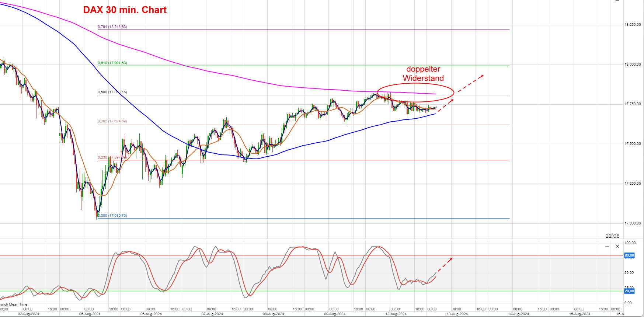Close the stochastic indicator sub-panel
Image resolution: width=644 pixels, height=317 pixels.
point(617,246)
